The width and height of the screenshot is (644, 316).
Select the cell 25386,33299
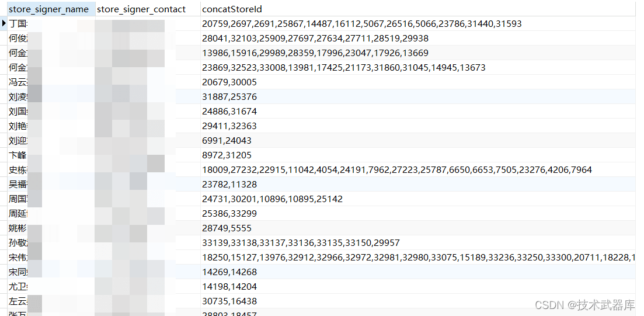[x=418, y=214]
